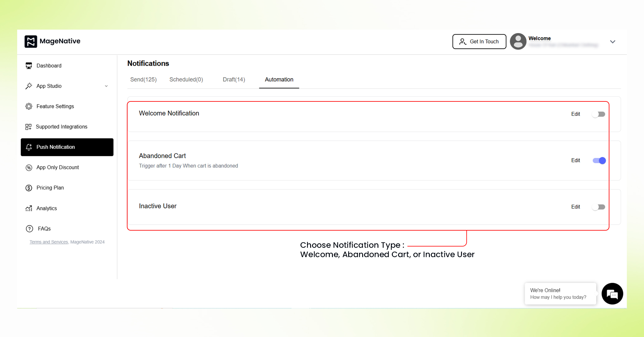Open App Only Discount percent icon

click(x=29, y=167)
